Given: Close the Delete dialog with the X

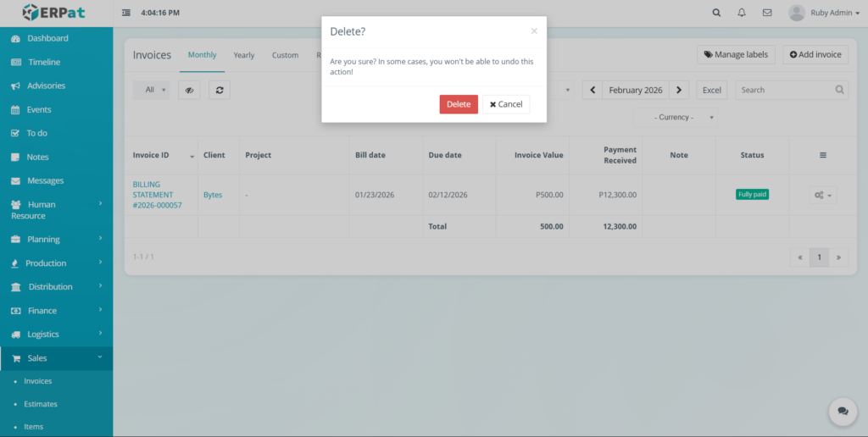Looking at the screenshot, I should (x=534, y=31).
